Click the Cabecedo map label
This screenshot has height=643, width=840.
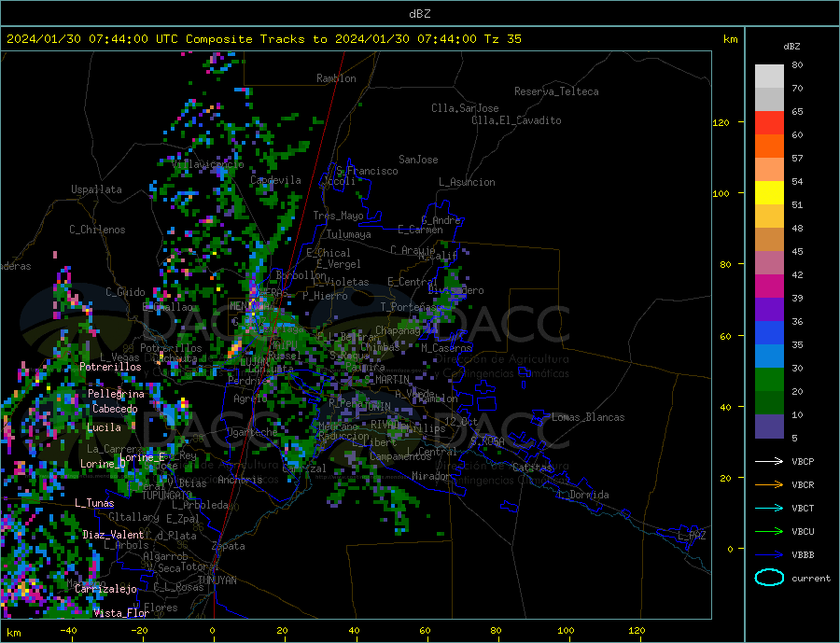(x=115, y=409)
